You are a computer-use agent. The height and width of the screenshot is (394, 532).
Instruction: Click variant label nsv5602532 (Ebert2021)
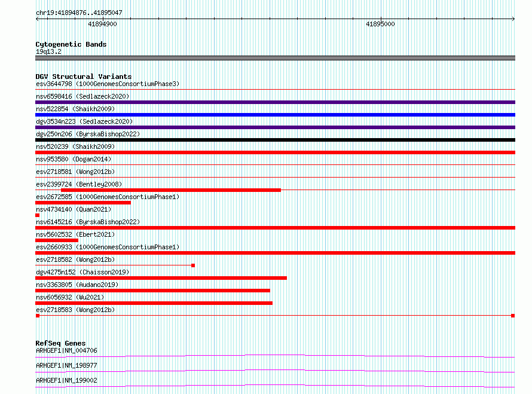(75, 234)
